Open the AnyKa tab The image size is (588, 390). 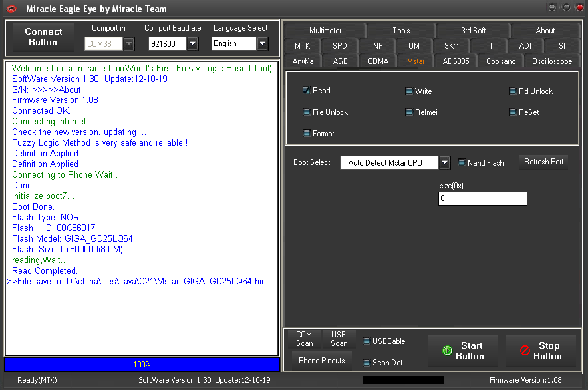point(303,61)
